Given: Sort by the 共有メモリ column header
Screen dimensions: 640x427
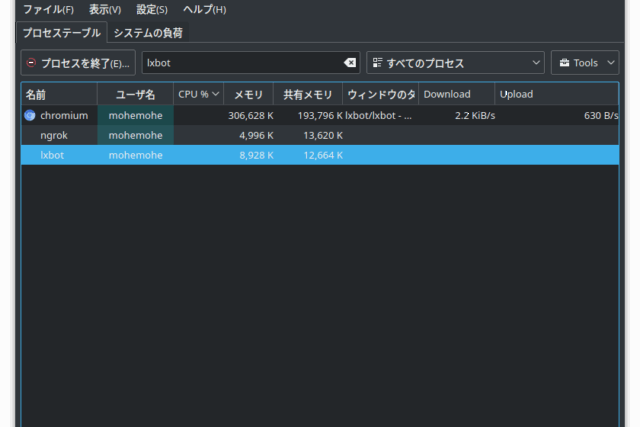Looking at the screenshot, I should pyautogui.click(x=308, y=94).
